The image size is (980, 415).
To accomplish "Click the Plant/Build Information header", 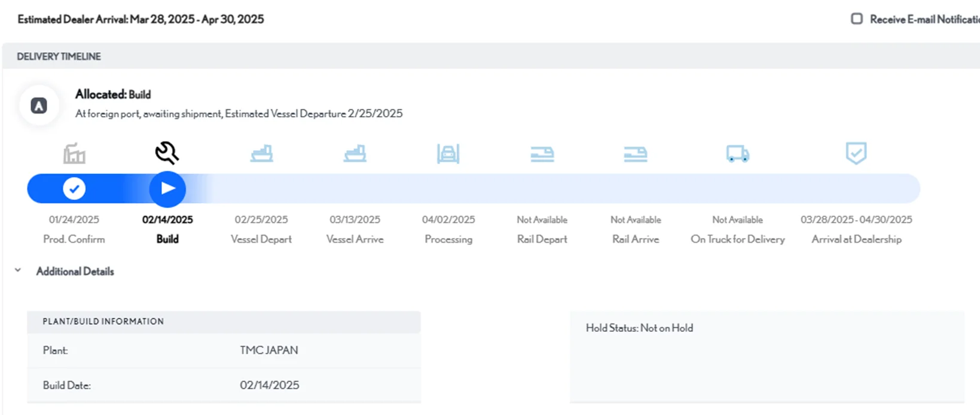I will coord(103,322).
